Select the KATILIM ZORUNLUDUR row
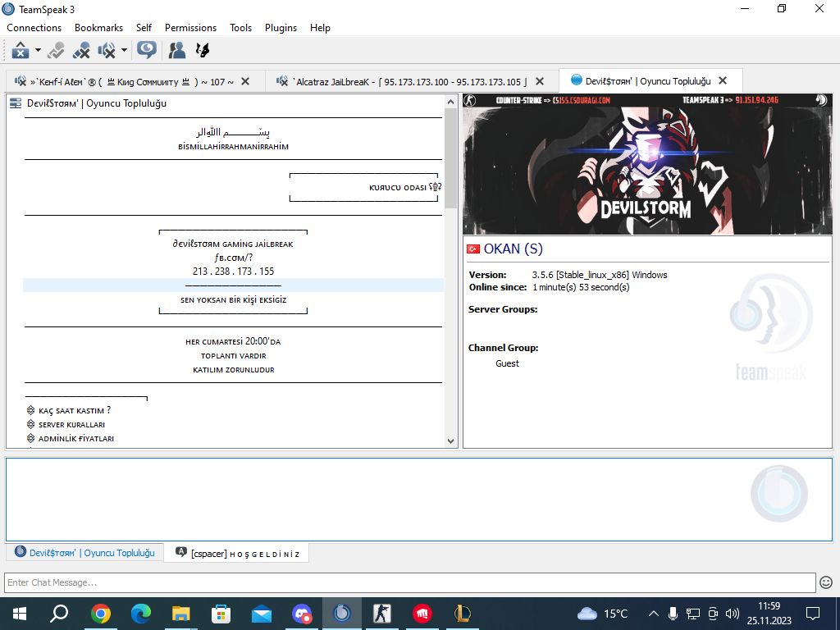 click(233, 370)
